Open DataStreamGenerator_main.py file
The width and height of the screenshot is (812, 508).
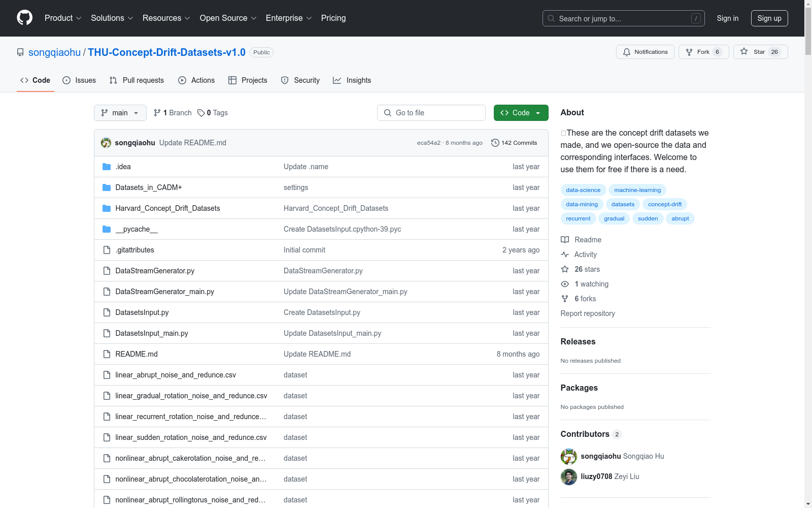coord(164,292)
